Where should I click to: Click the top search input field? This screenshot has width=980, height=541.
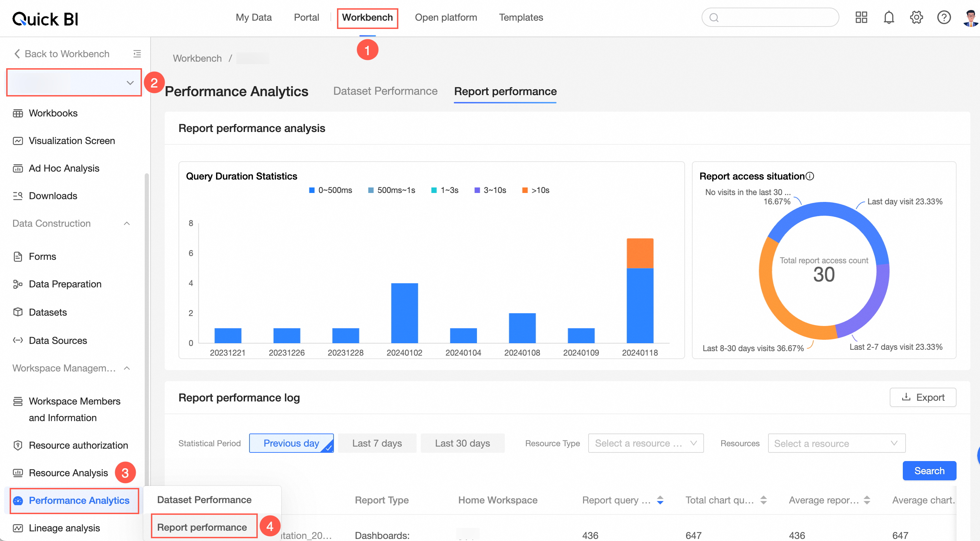(770, 18)
